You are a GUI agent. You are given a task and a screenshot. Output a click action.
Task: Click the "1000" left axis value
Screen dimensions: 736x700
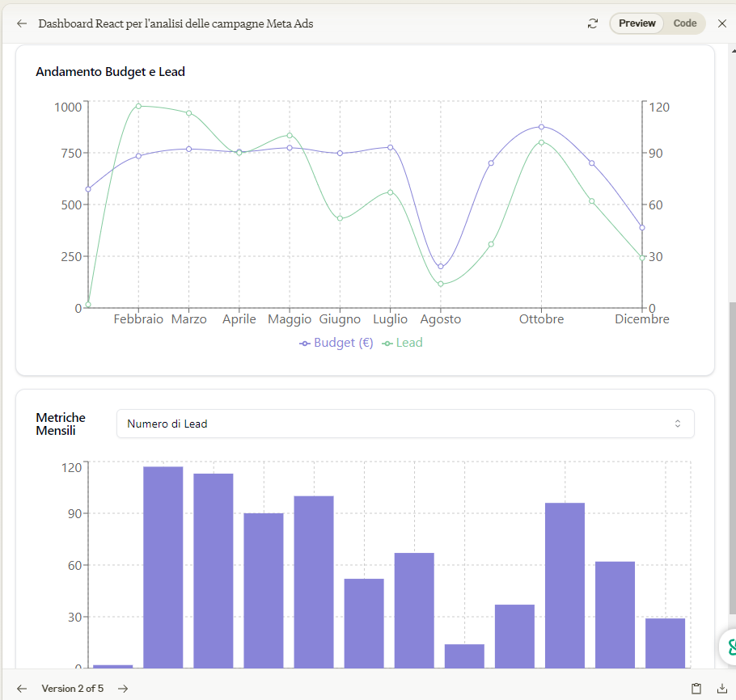click(x=68, y=108)
